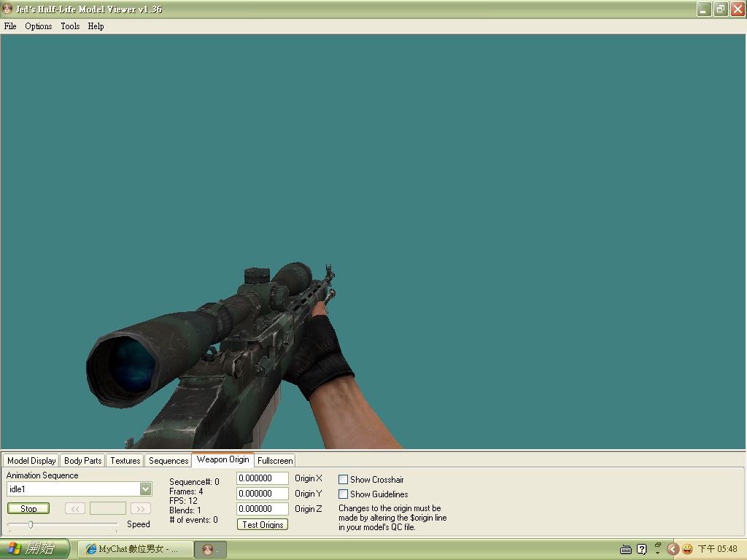The image size is (747, 560).
Task: Click the "Frames: 4" text
Action: pos(186,491)
